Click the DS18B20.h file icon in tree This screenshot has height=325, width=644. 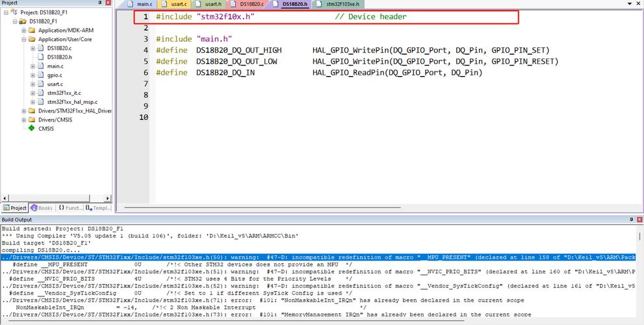(40, 57)
